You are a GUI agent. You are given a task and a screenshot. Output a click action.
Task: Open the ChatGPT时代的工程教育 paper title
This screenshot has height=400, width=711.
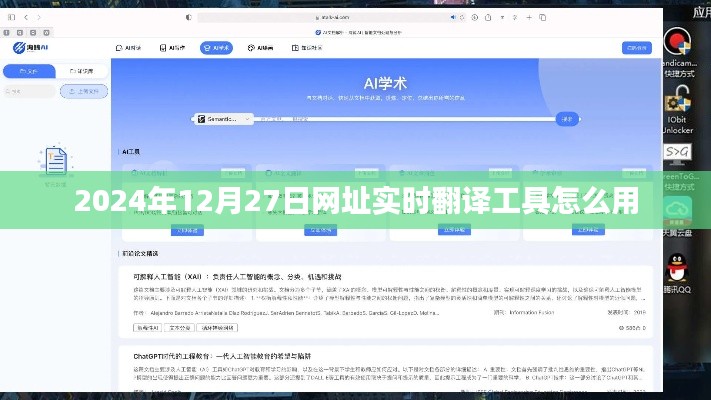(x=222, y=356)
